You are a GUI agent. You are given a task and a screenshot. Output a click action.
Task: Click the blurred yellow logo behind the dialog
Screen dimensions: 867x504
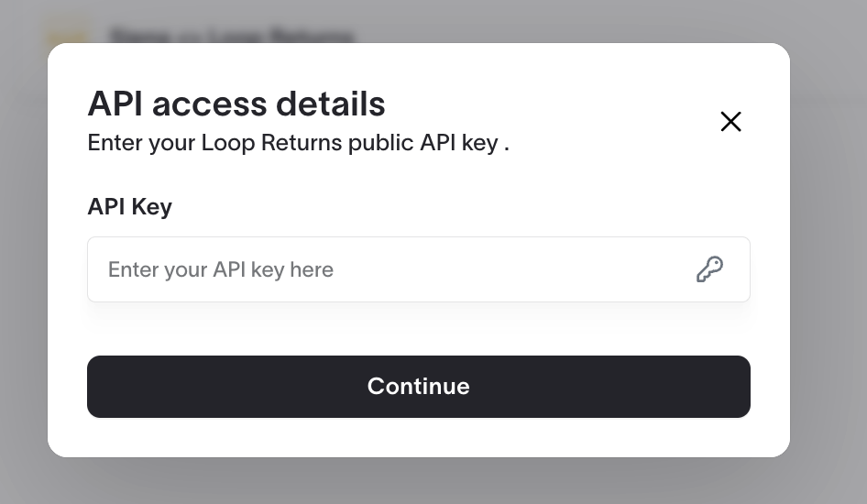(69, 34)
